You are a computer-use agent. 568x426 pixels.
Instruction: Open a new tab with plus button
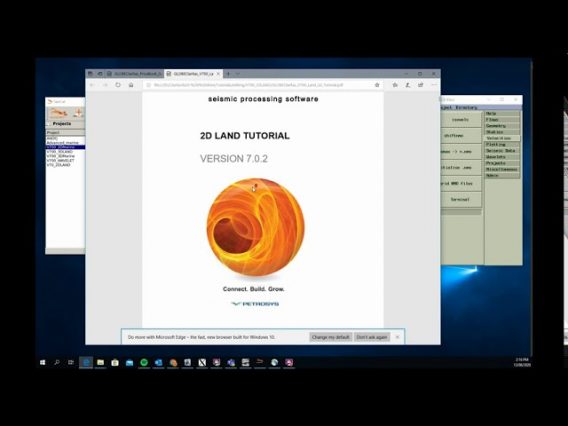pos(228,74)
